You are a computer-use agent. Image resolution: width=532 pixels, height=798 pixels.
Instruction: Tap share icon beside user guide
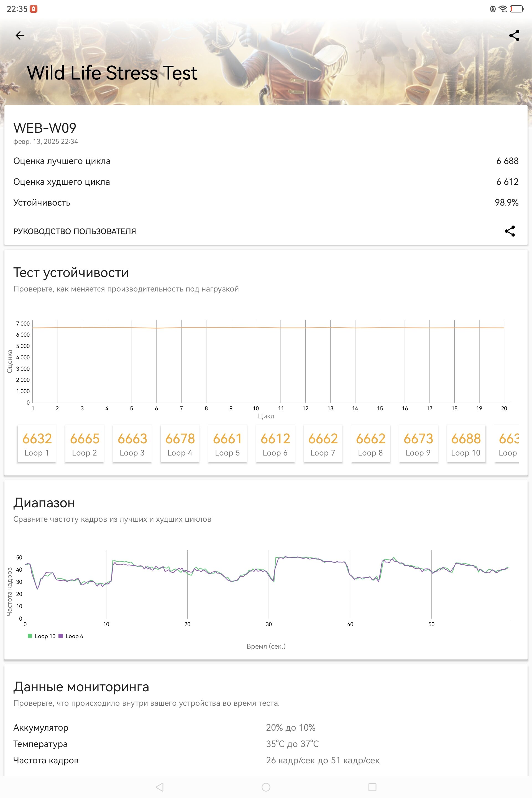[510, 231]
